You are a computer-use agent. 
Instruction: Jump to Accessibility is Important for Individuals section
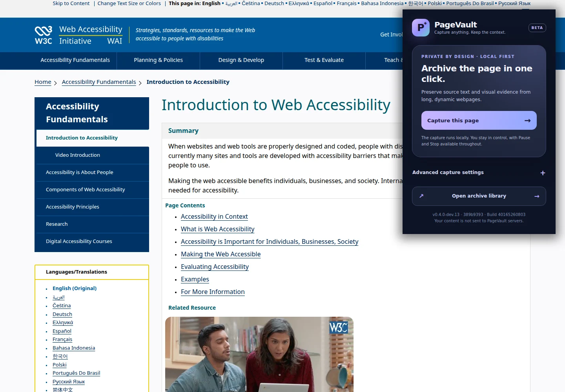tap(270, 242)
